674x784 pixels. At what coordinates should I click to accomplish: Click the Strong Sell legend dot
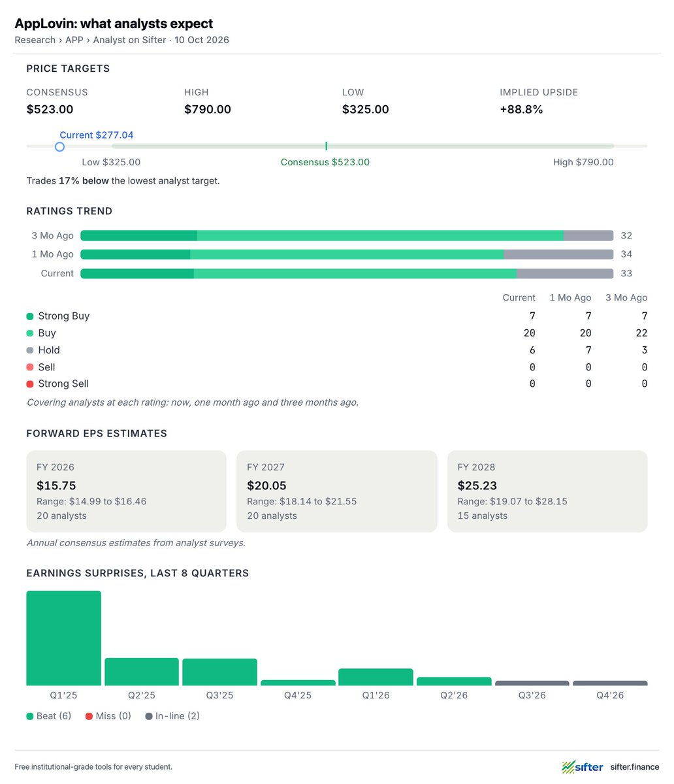30,384
